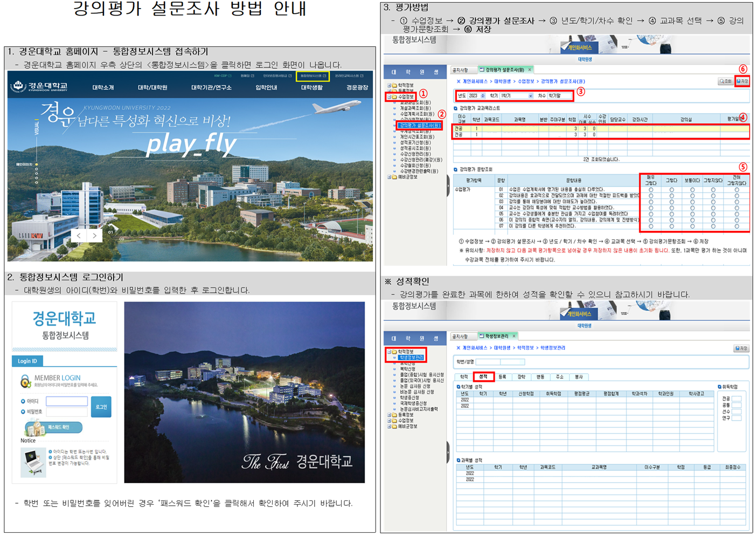Click the 통합정보시스템 link in the top bar
This screenshot has height=535, width=756.
tap(313, 76)
